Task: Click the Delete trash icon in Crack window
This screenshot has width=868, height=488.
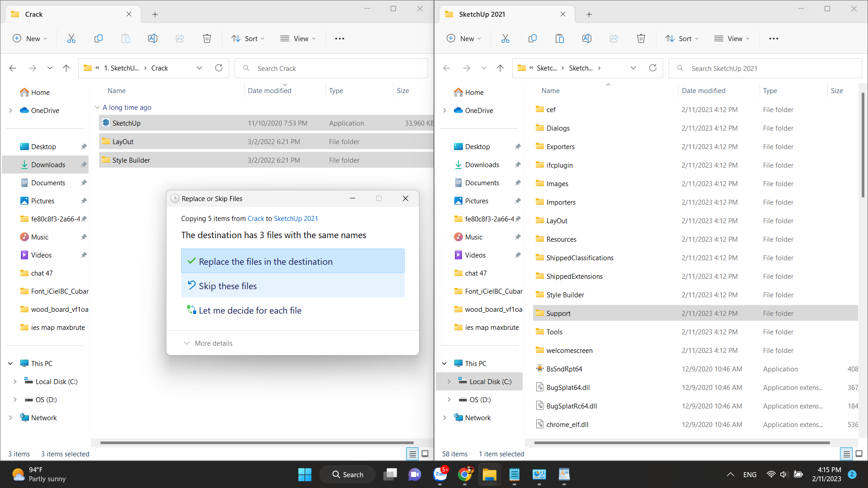Action: (x=207, y=38)
